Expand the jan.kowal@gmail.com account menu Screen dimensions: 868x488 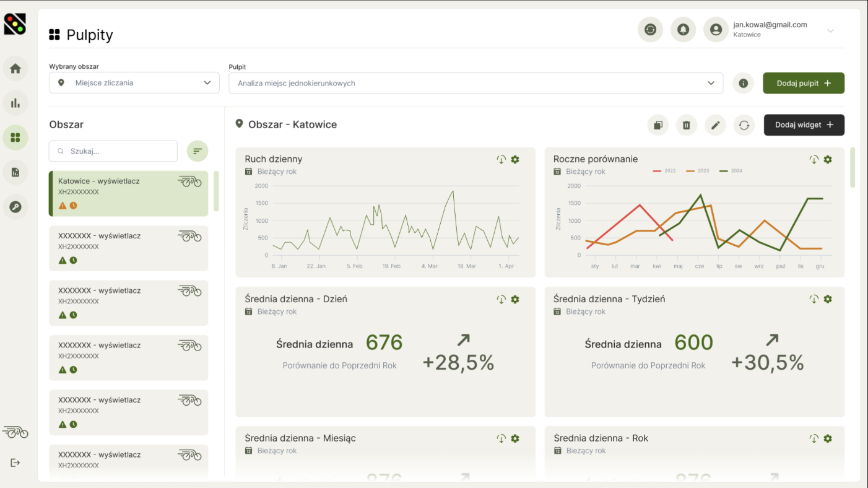830,29
